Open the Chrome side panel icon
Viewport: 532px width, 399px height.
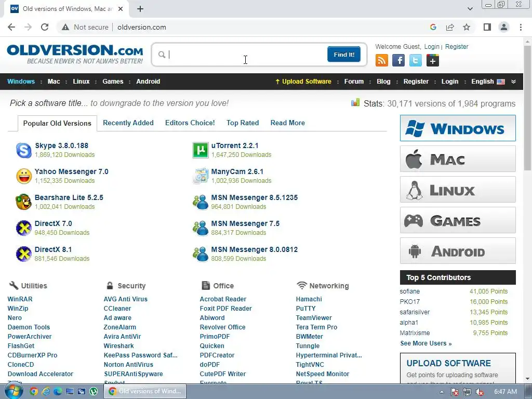(x=487, y=27)
